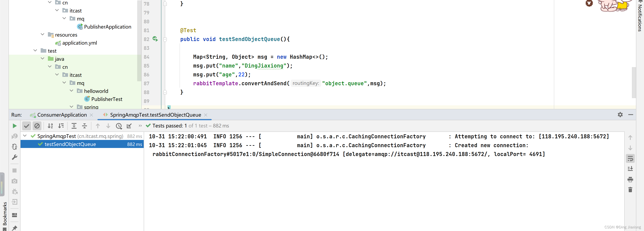Collapse all test results
The image size is (644, 231).
[85, 126]
